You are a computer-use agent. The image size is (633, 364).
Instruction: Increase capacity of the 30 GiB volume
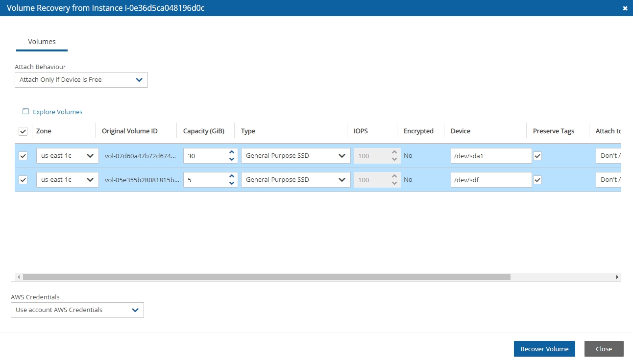click(232, 152)
